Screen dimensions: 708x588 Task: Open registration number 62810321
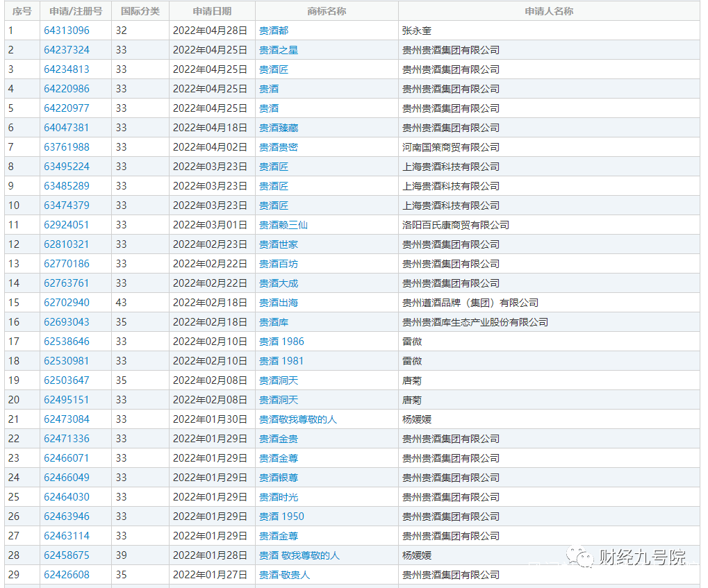pyautogui.click(x=67, y=244)
